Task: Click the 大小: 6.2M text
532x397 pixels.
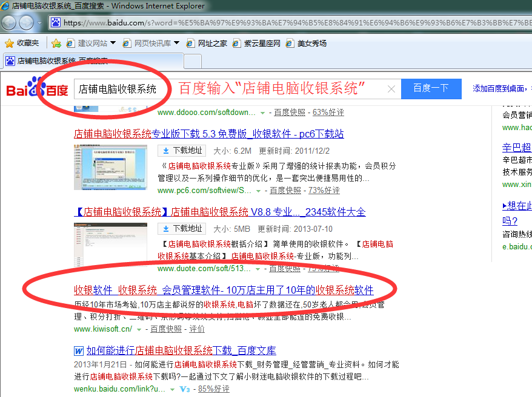Action: coord(233,151)
